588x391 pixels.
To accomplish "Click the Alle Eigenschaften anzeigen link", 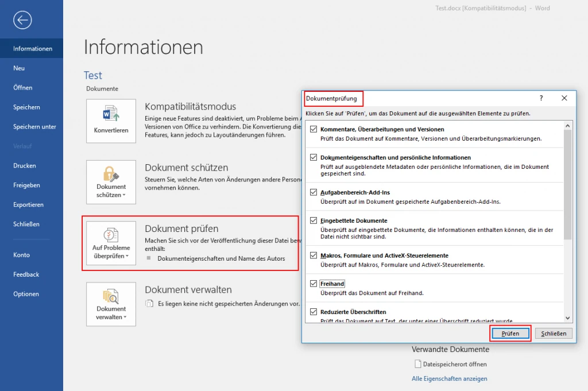I will click(449, 378).
